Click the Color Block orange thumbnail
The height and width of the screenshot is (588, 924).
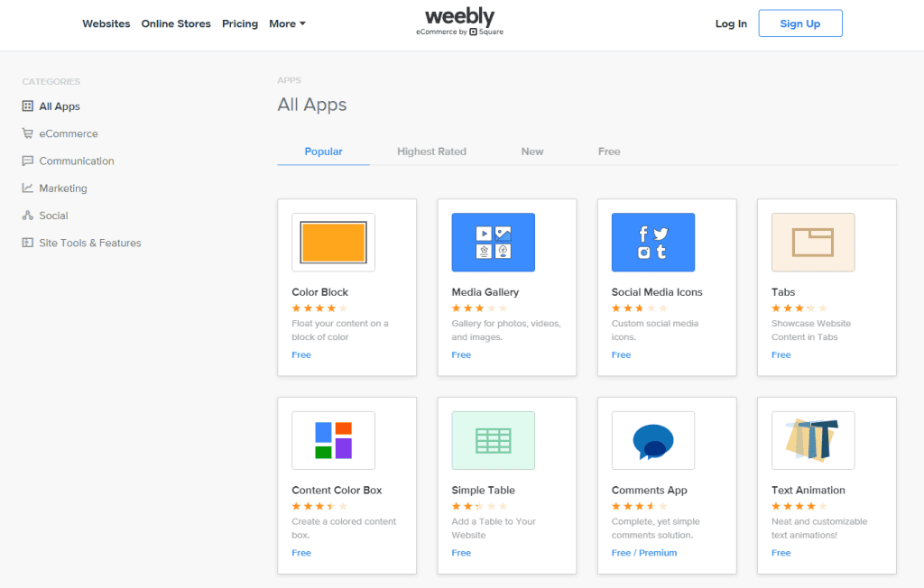click(333, 242)
